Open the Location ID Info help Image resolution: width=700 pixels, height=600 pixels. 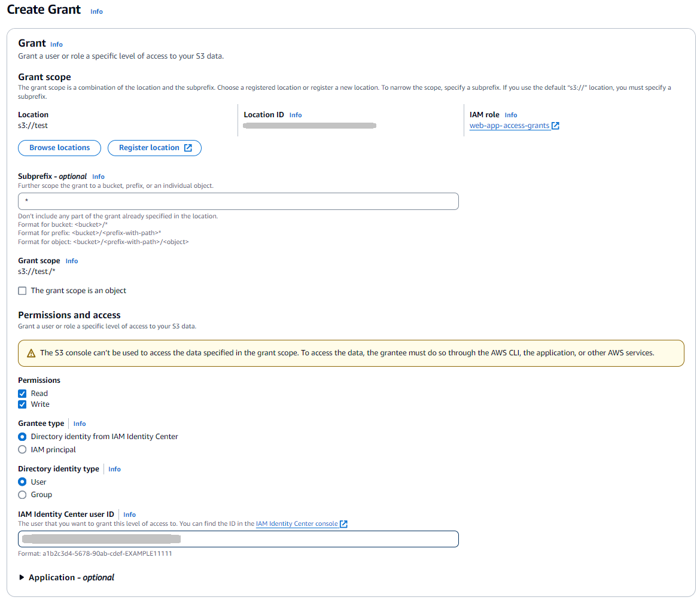pyautogui.click(x=296, y=115)
